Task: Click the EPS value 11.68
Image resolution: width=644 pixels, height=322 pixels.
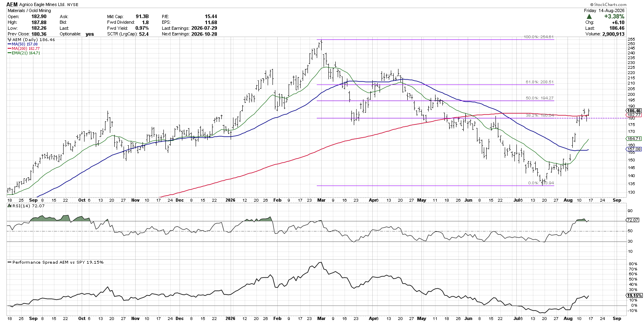Action: click(211, 23)
